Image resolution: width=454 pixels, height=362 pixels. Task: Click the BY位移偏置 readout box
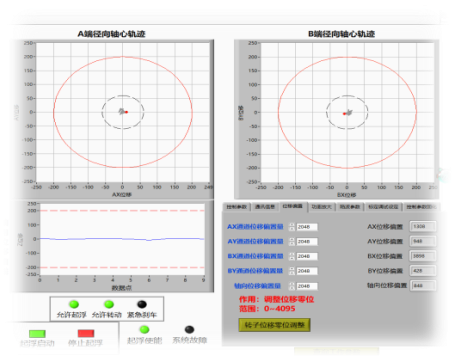pyautogui.click(x=423, y=271)
